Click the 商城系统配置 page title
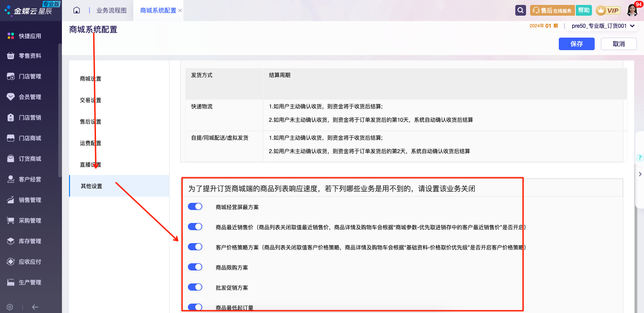The width and height of the screenshot is (644, 313). pos(93,30)
